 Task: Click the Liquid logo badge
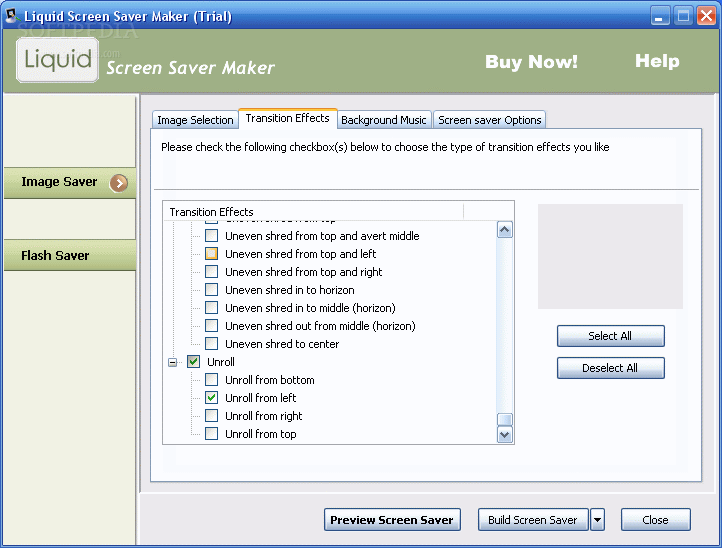58,60
